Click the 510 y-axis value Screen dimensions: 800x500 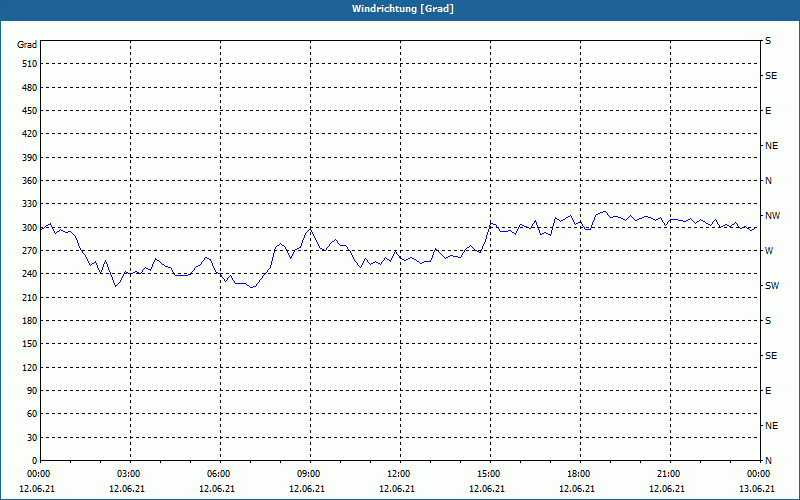(x=30, y=64)
